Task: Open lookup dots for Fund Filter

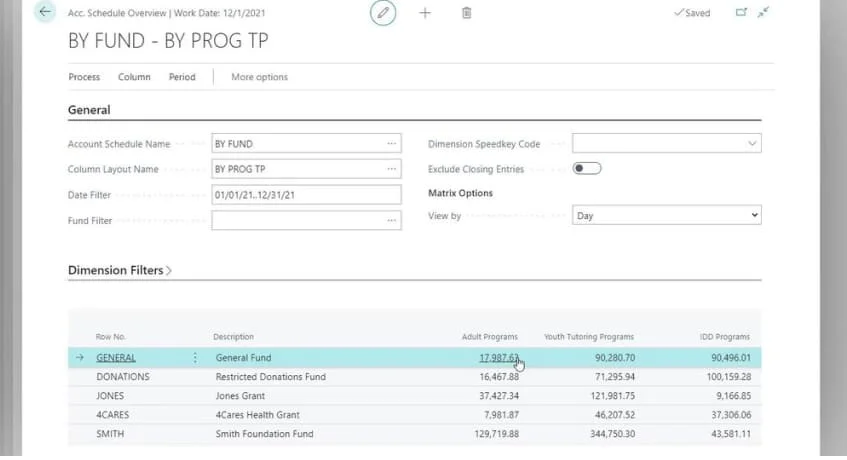Action: (x=391, y=220)
